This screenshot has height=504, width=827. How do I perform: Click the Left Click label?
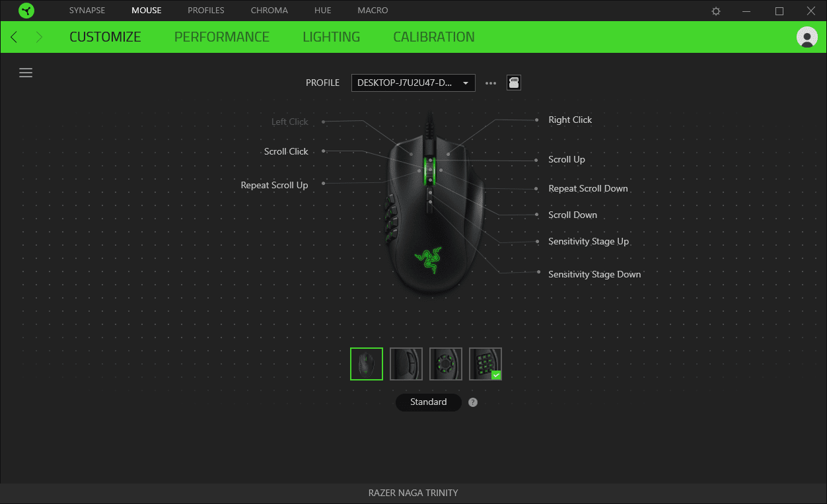[x=290, y=122]
